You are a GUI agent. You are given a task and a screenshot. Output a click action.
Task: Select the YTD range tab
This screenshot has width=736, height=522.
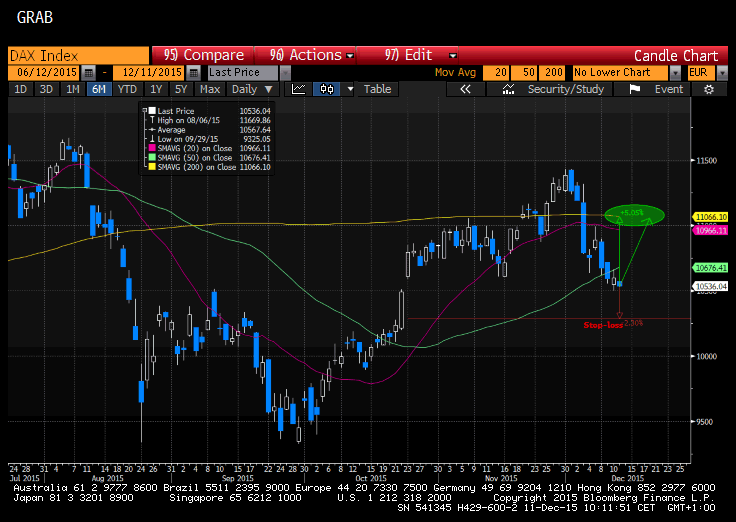(x=127, y=89)
